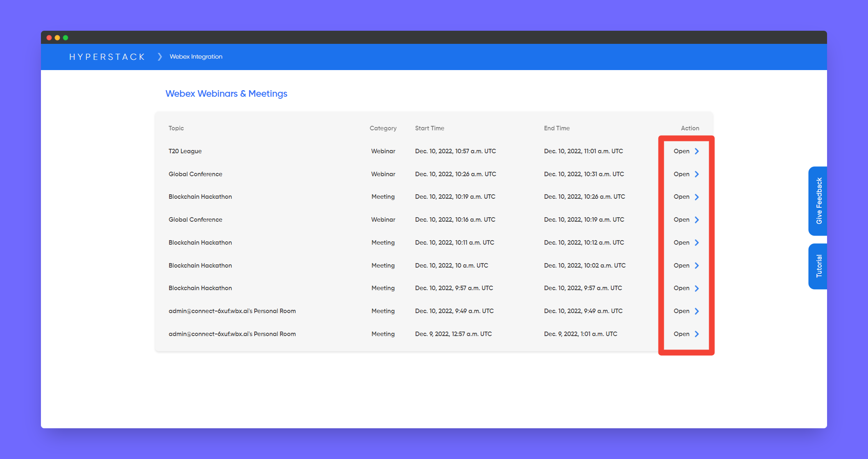Screen dimensions: 868x459
Task: Open the T20 League webinar
Action: pyautogui.click(x=682, y=151)
